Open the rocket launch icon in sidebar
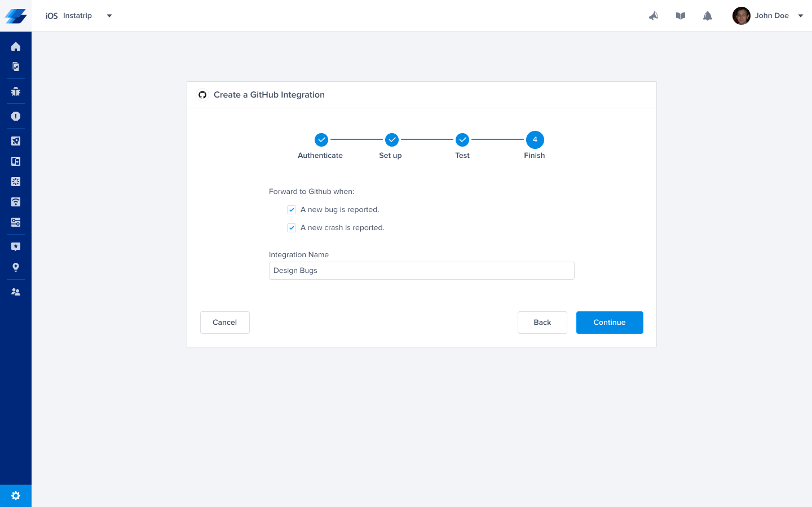Screen dimensions: 812x507 (x=16, y=141)
